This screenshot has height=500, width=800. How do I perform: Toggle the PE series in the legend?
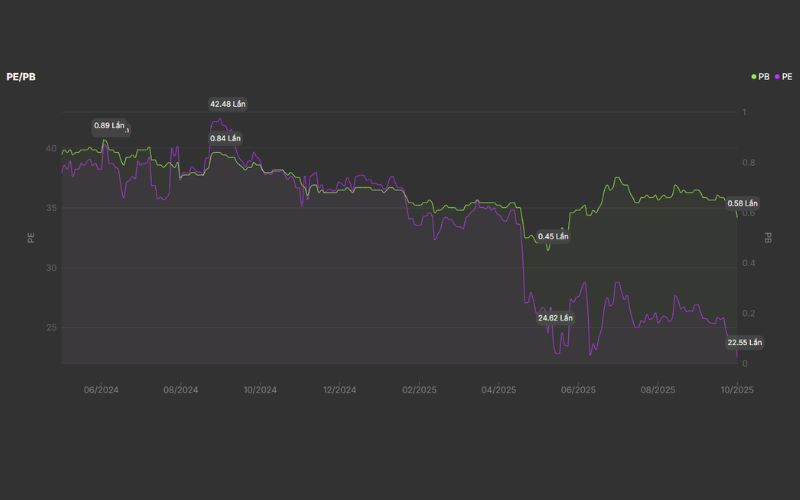782,77
